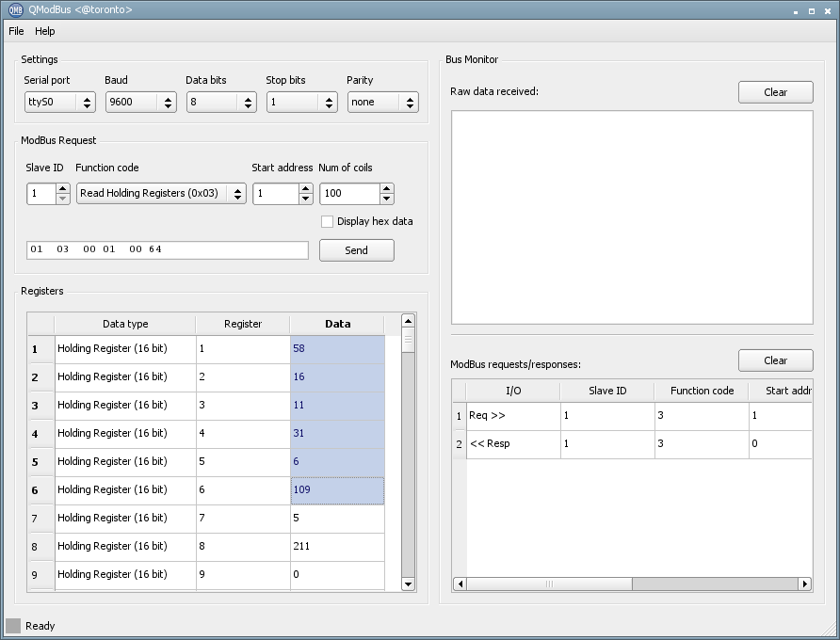Click the status indicator square beside Ready

[13, 626]
